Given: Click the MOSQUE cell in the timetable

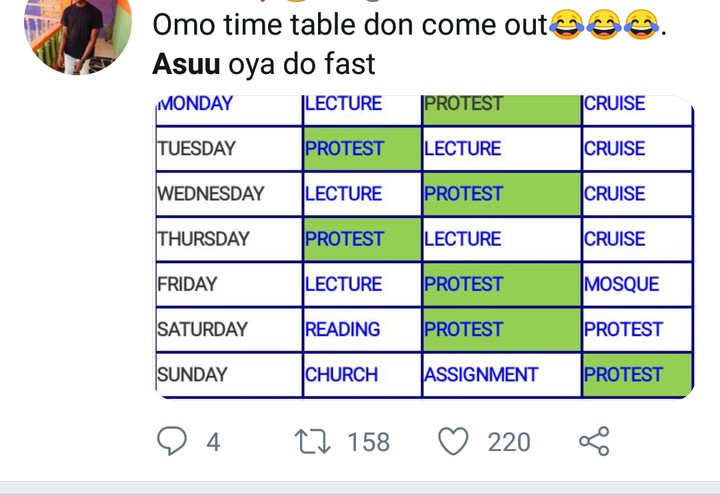Looking at the screenshot, I should tap(621, 285).
